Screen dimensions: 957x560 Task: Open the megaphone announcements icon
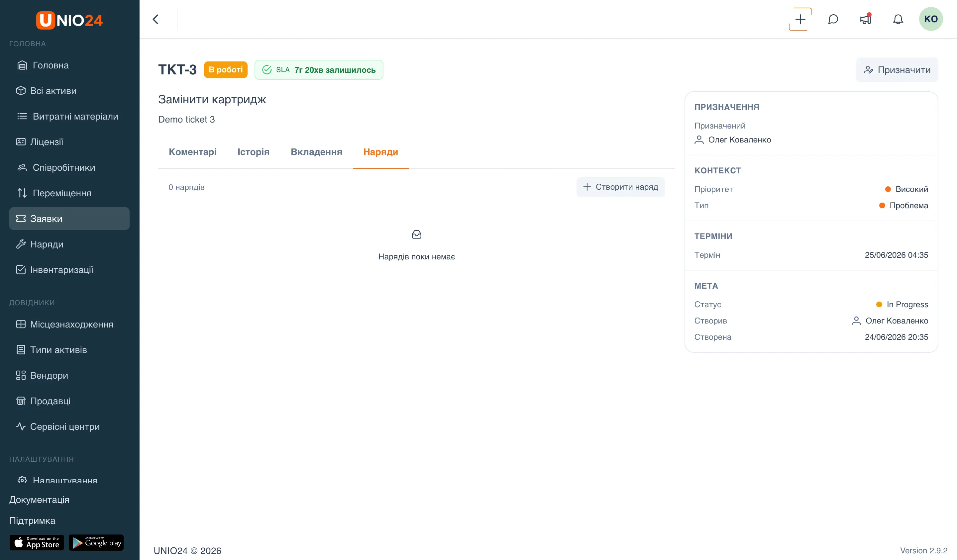866,19
